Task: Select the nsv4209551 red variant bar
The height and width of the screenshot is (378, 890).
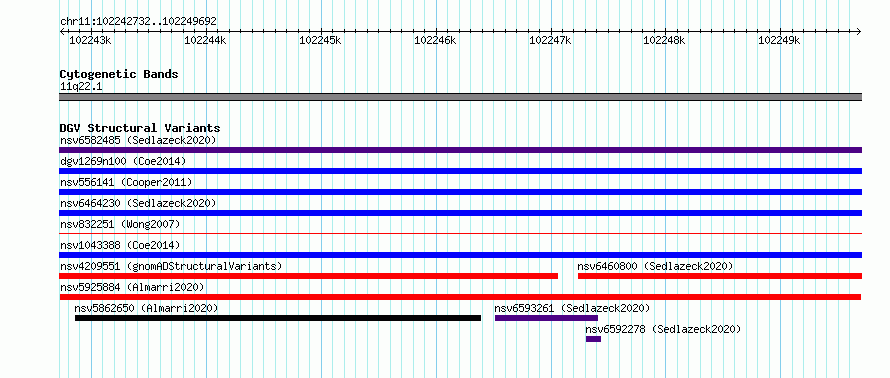Action: click(308, 276)
